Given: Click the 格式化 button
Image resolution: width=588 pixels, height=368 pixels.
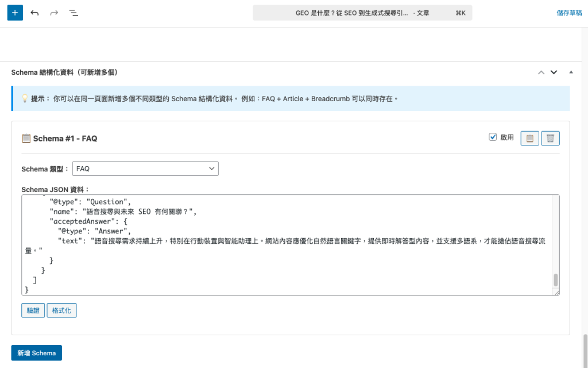Looking at the screenshot, I should click(x=61, y=310).
